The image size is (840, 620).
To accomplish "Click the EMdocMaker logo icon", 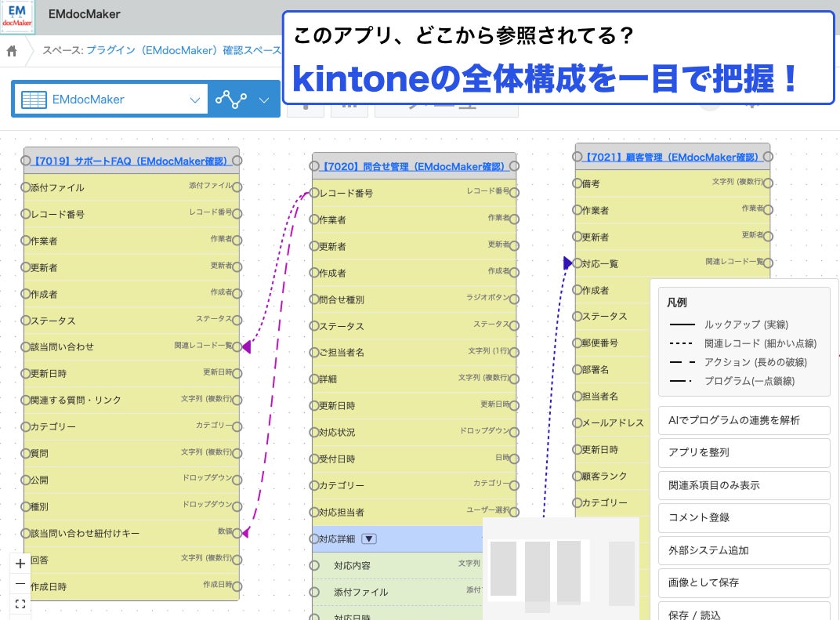I will [17, 16].
